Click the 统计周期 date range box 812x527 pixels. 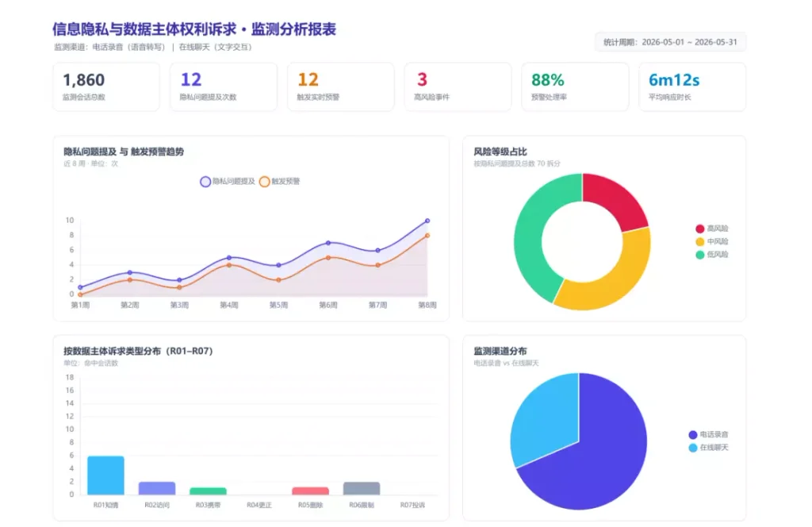[x=670, y=42]
